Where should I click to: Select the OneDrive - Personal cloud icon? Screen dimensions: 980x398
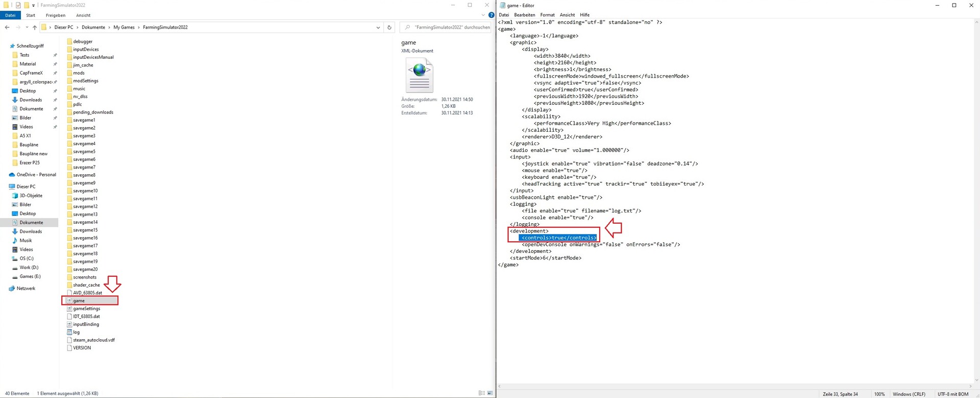(12, 175)
